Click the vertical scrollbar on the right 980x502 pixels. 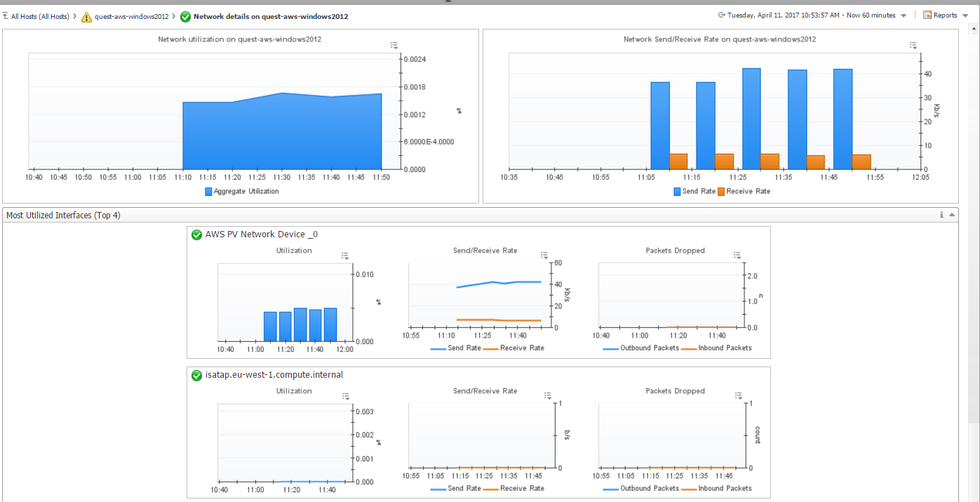click(975, 211)
